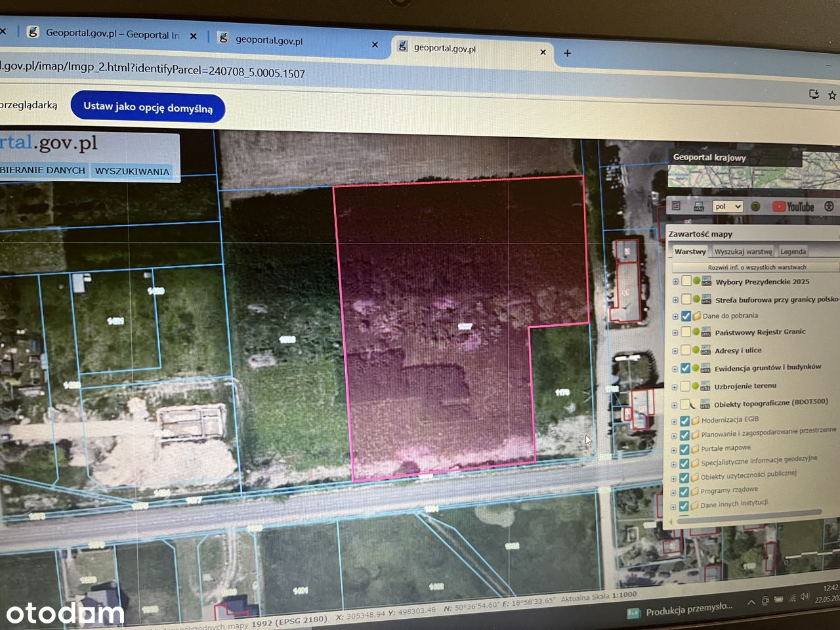
Task: Open the pol language dropdown
Action: click(x=727, y=206)
